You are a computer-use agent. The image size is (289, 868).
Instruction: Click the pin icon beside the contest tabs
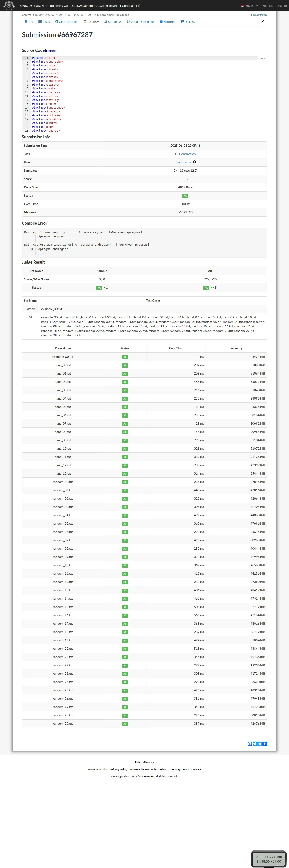click(x=263, y=21)
